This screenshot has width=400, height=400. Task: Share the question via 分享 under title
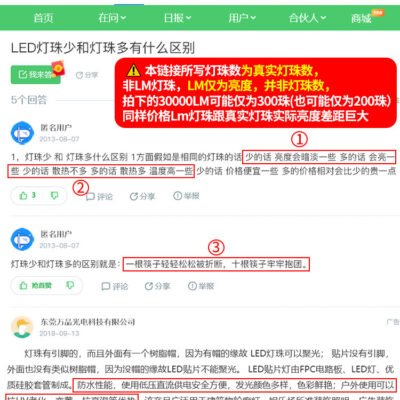pyautogui.click(x=87, y=75)
